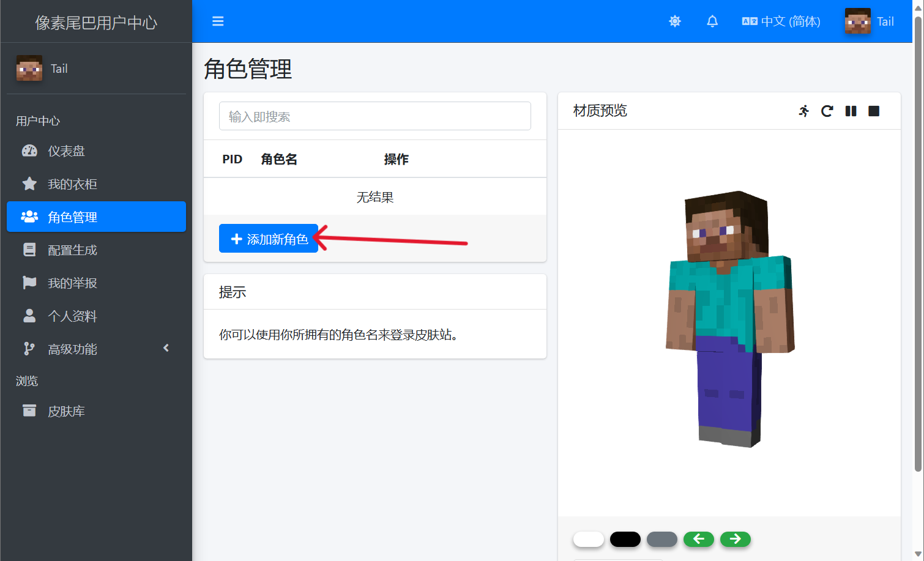Image resolution: width=924 pixels, height=561 pixels.
Task: Open the 中文 (简体) language dropdown
Action: [x=781, y=21]
